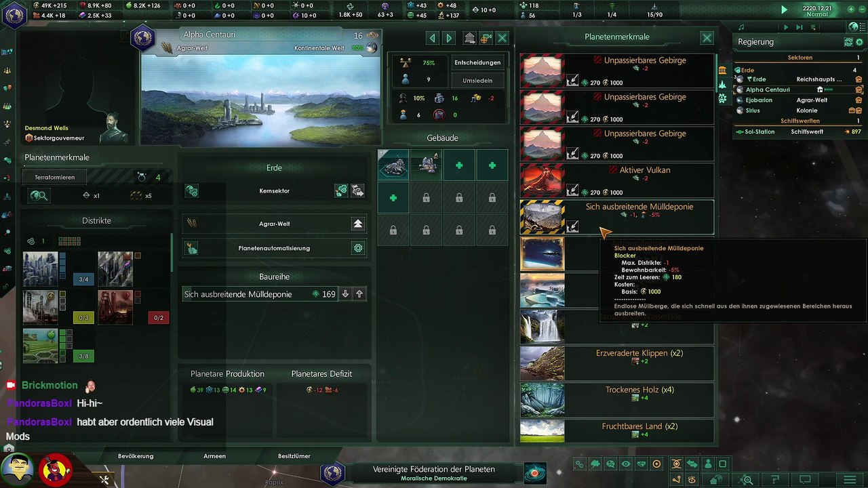The image size is (868, 488).
Task: Collapse the Schiffswerften outliner section
Action: 800,121
